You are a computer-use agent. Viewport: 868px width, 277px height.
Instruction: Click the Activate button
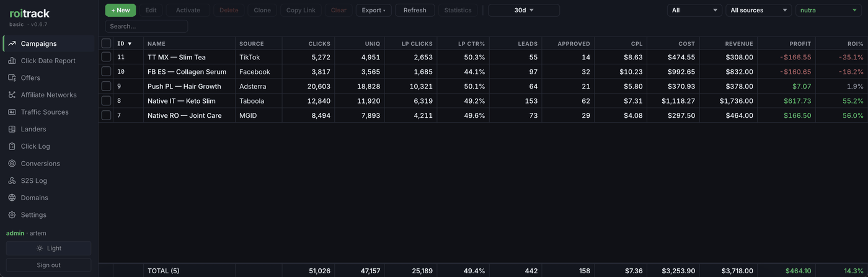188,10
